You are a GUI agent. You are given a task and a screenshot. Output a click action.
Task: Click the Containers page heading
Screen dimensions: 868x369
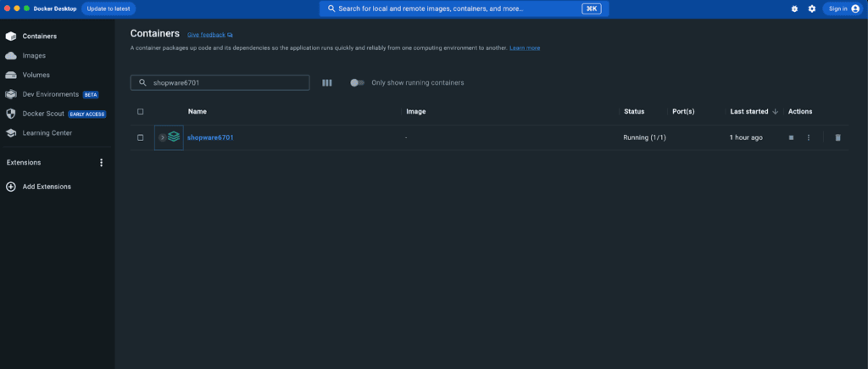click(x=155, y=33)
